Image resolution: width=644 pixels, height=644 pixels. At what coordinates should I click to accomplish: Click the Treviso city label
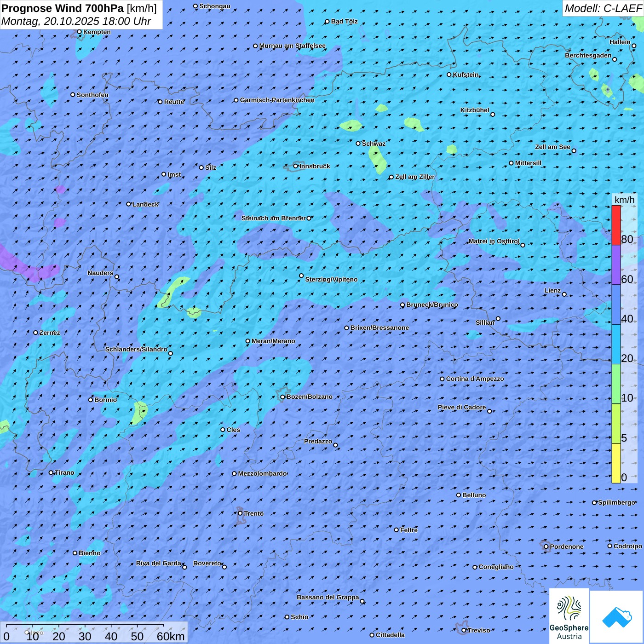pyautogui.click(x=479, y=630)
